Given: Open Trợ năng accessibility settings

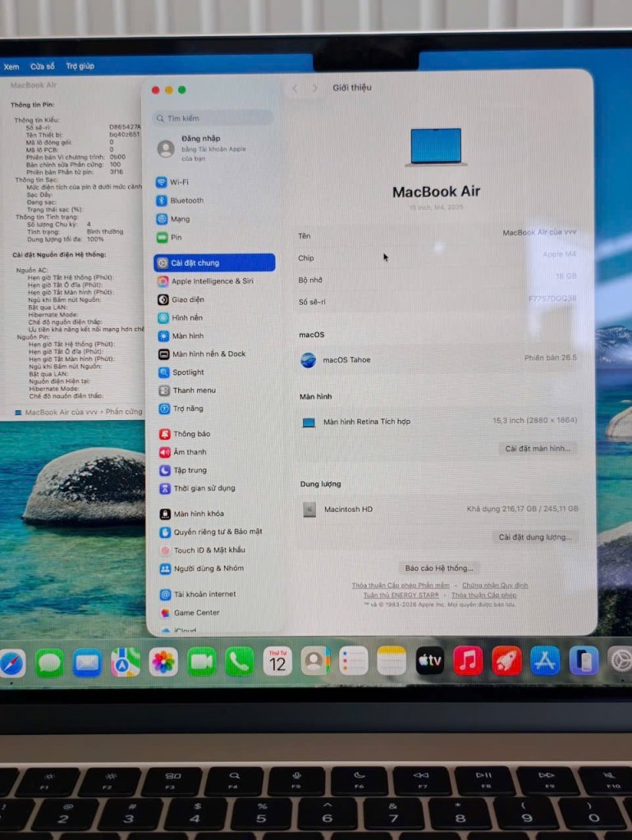Looking at the screenshot, I should [181, 409].
